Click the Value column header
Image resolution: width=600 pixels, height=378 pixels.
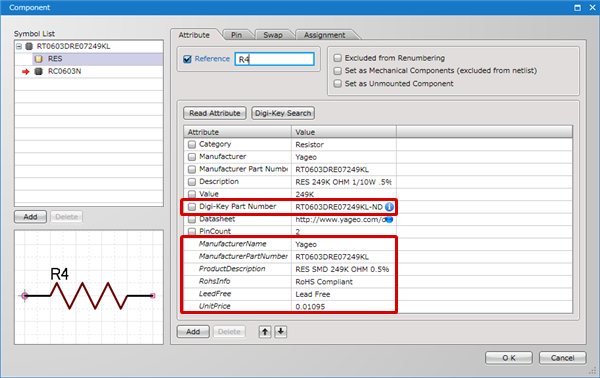[x=344, y=132]
